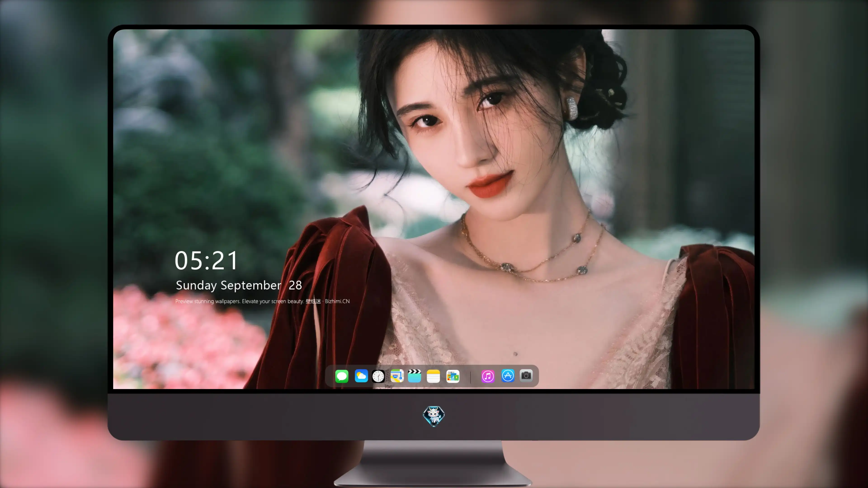Open the Weather app in the dock
868x488 pixels.
[x=361, y=376]
